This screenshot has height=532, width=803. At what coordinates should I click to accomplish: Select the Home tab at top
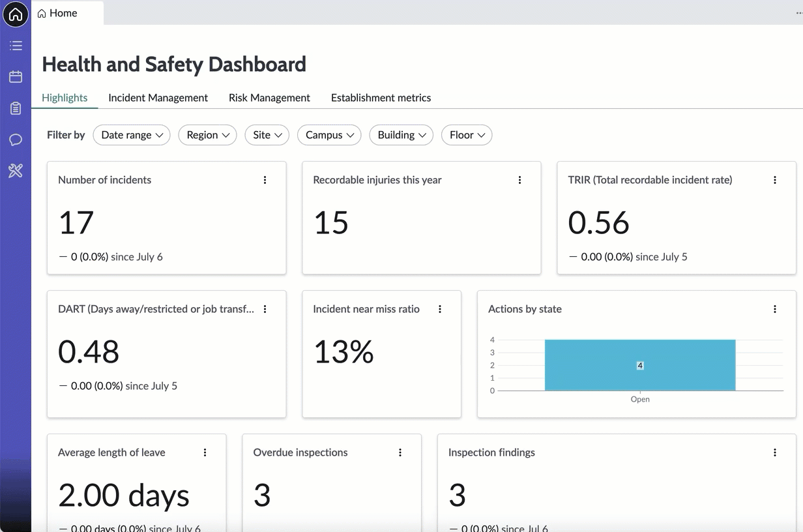click(68, 13)
